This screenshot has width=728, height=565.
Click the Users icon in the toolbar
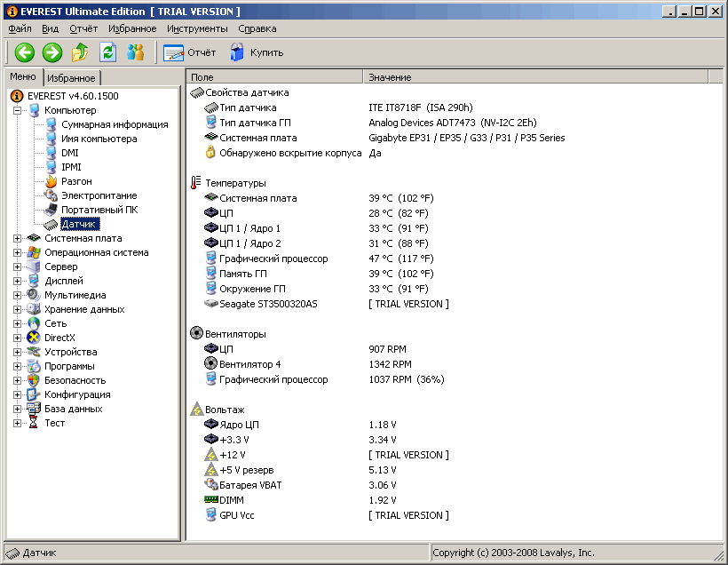coord(135,52)
